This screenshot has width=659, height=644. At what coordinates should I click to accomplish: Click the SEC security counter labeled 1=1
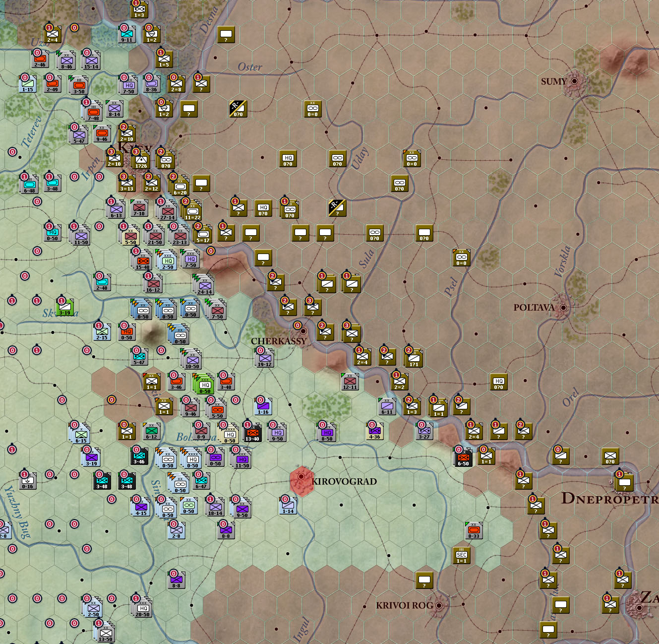(462, 555)
